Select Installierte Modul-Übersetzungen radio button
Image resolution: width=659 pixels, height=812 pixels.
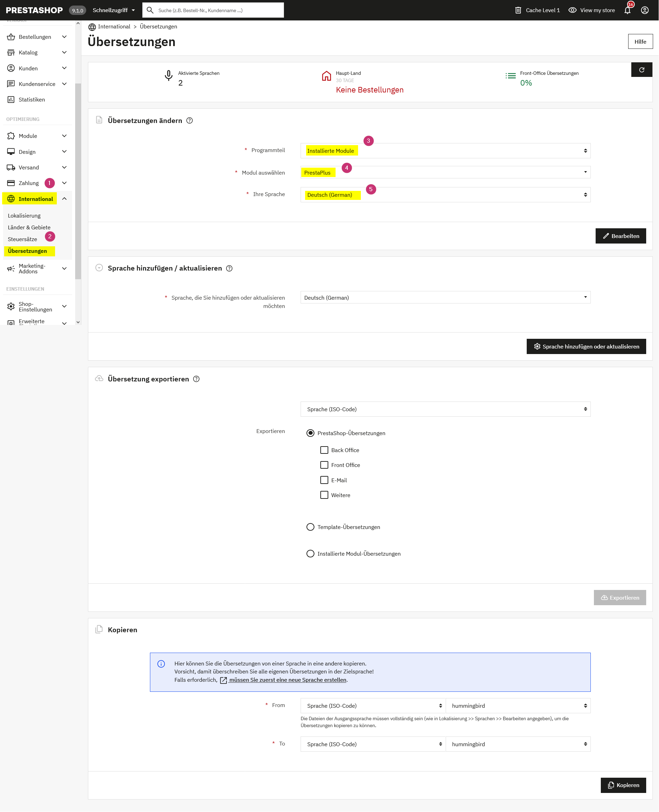311,554
